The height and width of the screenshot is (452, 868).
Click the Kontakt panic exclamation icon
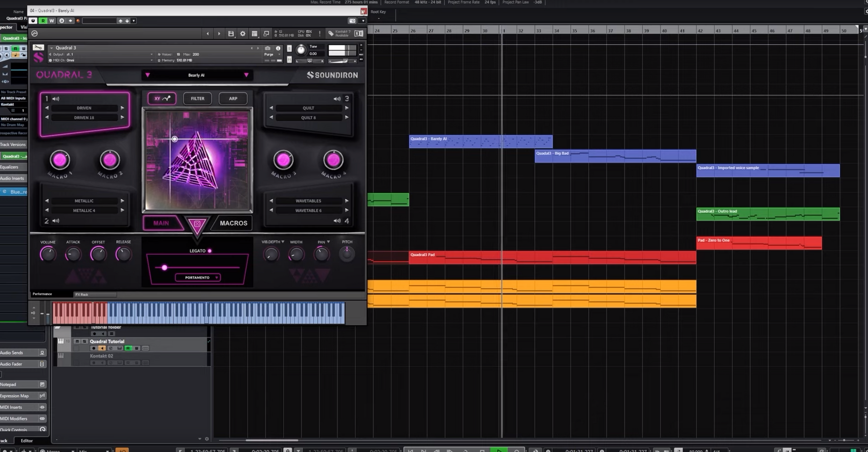pos(319,34)
